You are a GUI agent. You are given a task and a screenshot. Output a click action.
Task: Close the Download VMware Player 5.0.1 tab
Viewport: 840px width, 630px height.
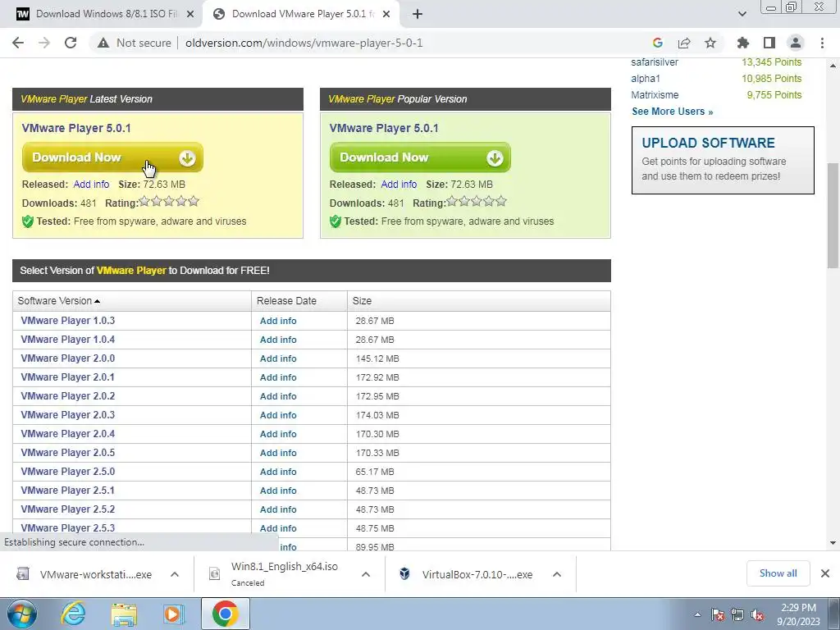386,15
